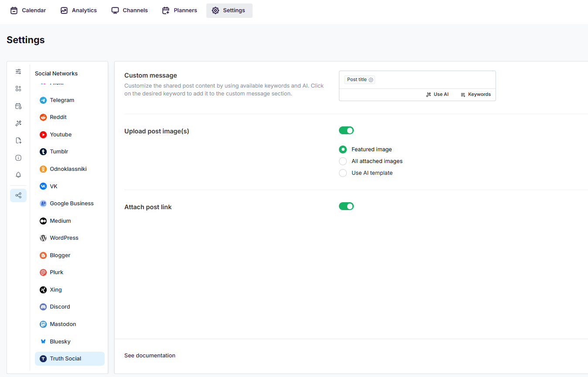This screenshot has width=588, height=377.
Task: Turn off Attach post link toggle
Action: (x=346, y=206)
